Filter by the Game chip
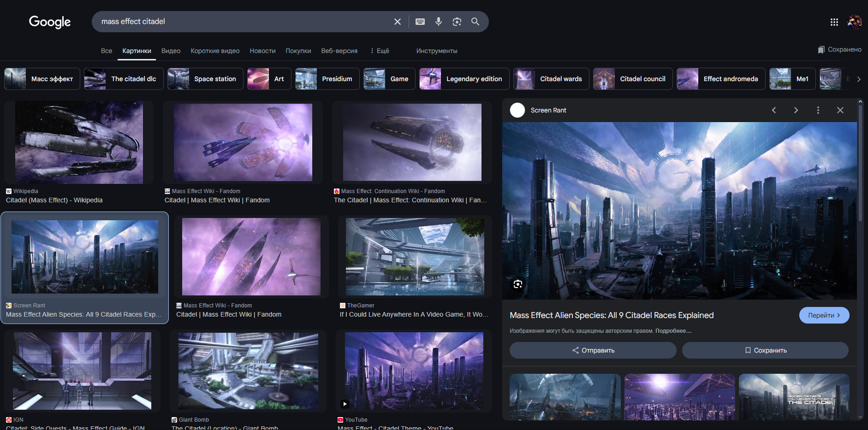The height and width of the screenshot is (430, 868). (389, 79)
